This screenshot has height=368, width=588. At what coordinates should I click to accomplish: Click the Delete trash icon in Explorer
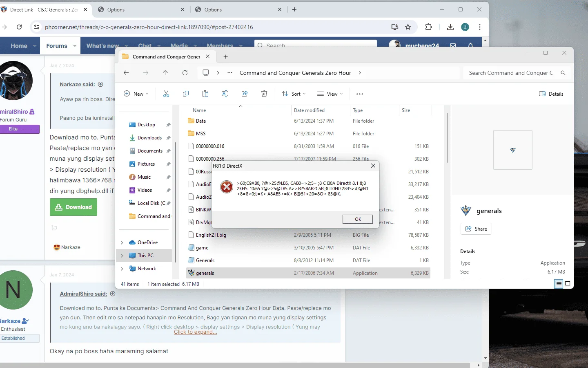264,94
